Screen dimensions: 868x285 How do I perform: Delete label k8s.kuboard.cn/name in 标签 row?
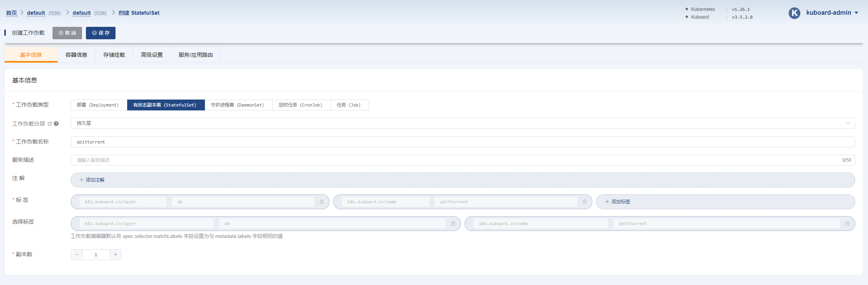[x=584, y=202]
